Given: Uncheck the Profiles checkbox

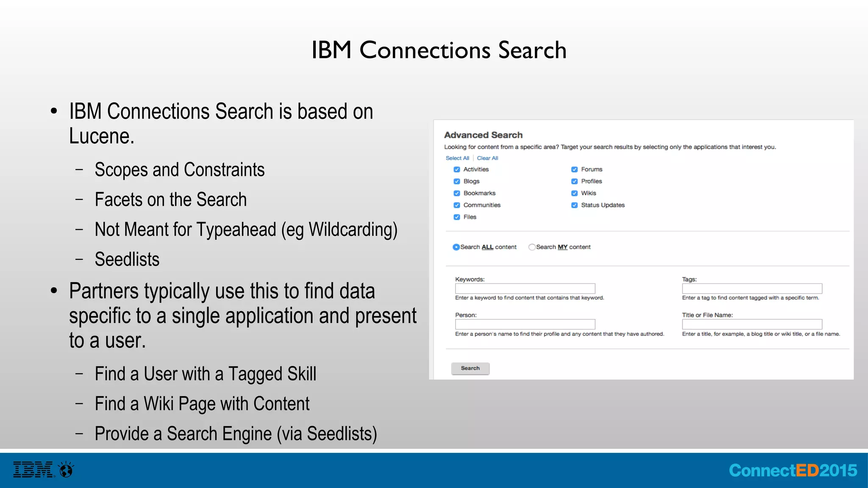Looking at the screenshot, I should pyautogui.click(x=574, y=181).
